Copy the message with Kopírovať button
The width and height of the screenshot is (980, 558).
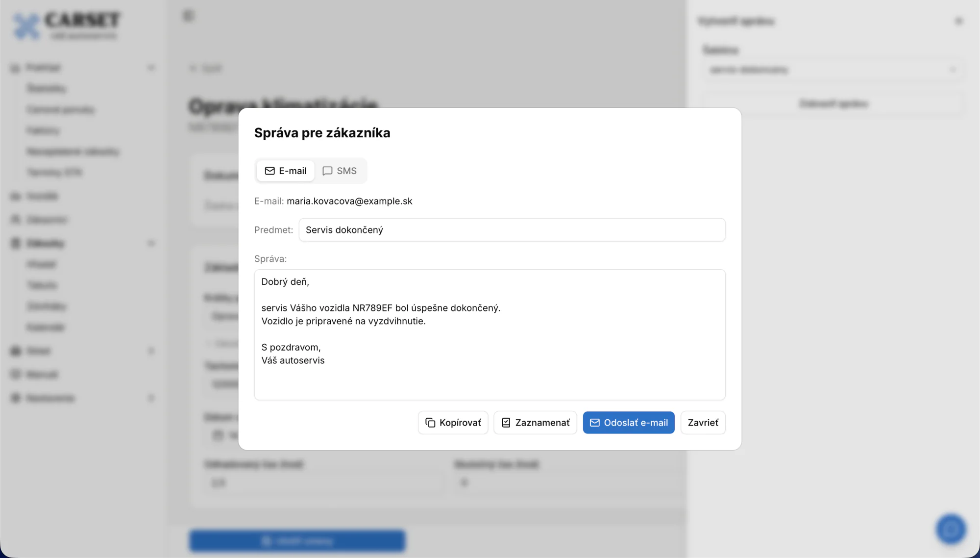(453, 423)
